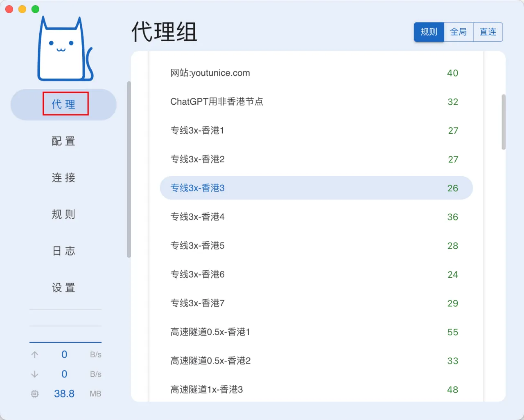Select proxy ChatGPT用非香港节点
Viewport: 524px width, 420px height.
(x=217, y=102)
